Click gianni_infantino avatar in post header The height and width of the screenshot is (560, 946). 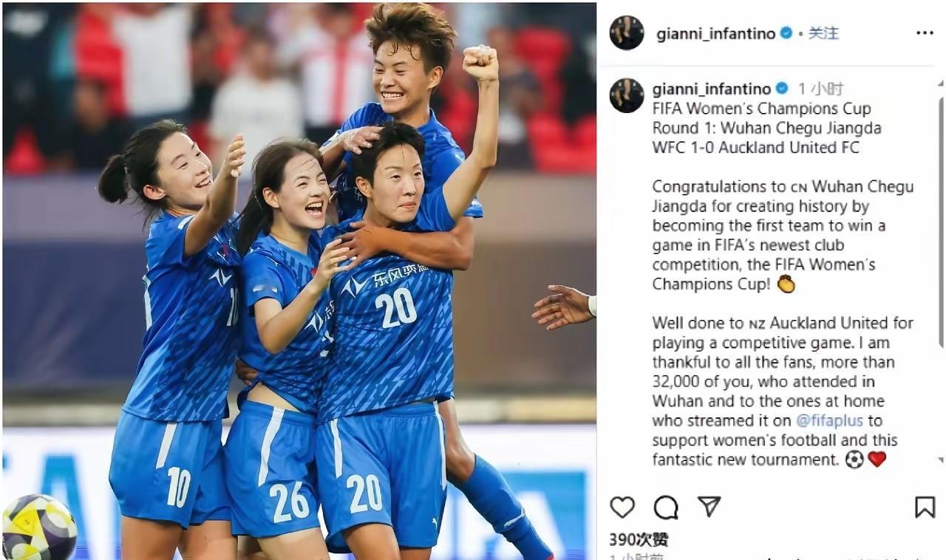pos(627,33)
